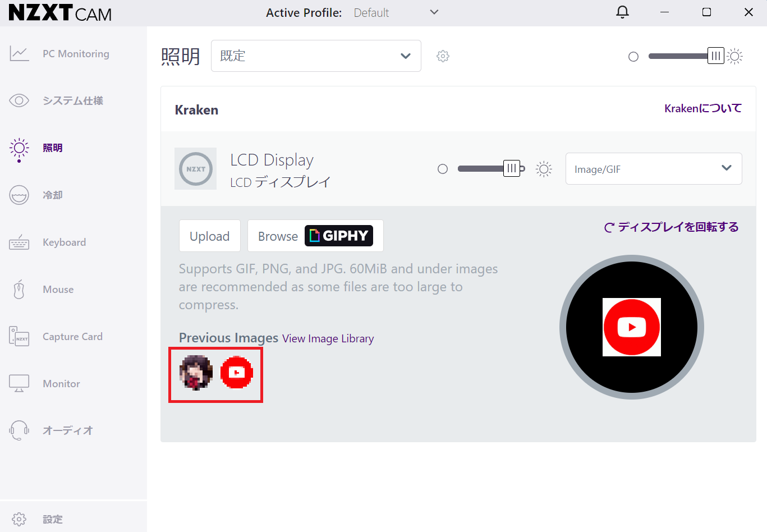Click global minimum brightness circle icon
Viewport: 767px width, 532px height.
pos(633,57)
